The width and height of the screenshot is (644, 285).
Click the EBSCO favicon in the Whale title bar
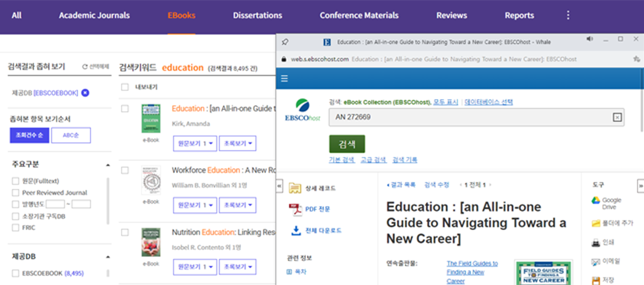[327, 42]
